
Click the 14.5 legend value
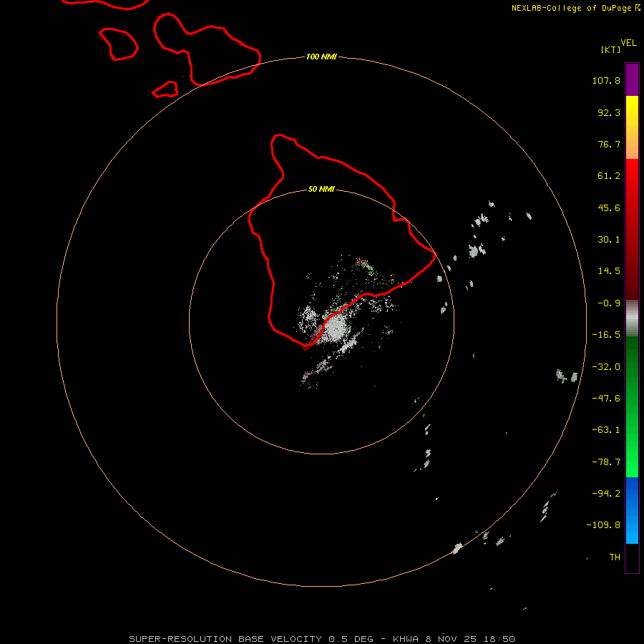tap(609, 271)
